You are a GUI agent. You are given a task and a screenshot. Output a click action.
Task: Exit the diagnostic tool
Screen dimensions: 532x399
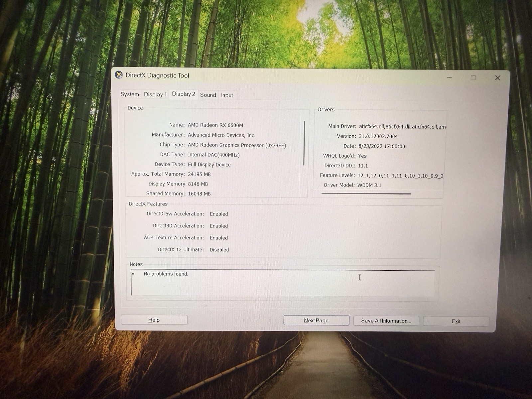tap(456, 321)
